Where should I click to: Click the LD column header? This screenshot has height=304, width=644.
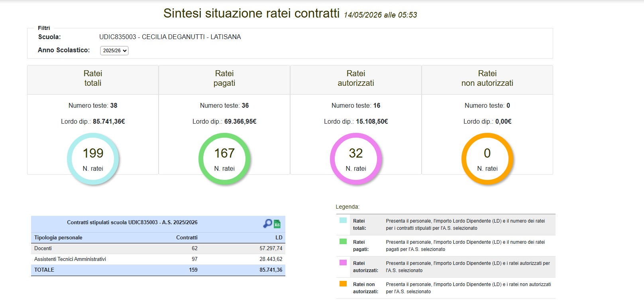click(x=279, y=237)
